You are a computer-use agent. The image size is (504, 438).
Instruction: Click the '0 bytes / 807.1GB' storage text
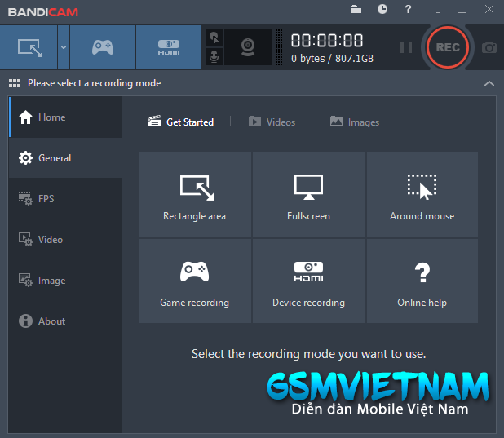[x=332, y=58]
